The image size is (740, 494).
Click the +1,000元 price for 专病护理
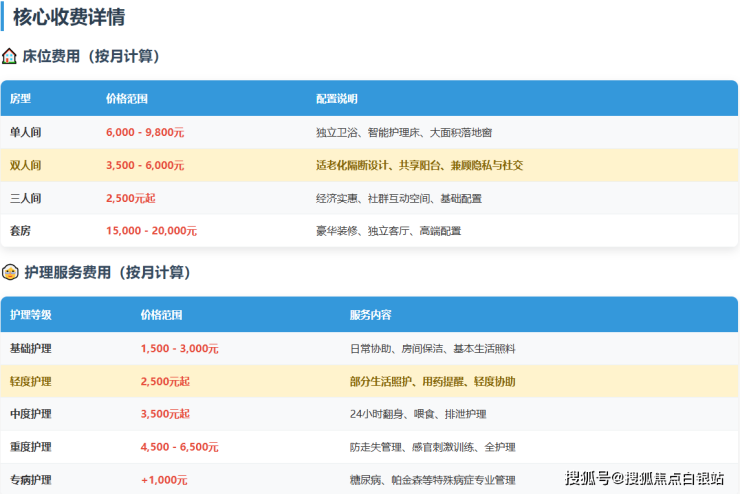[164, 480]
